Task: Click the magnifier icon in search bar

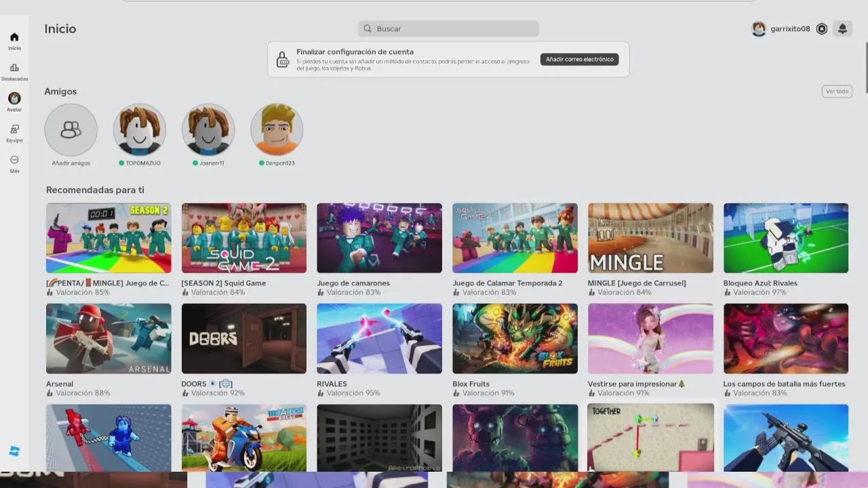Action: (368, 28)
